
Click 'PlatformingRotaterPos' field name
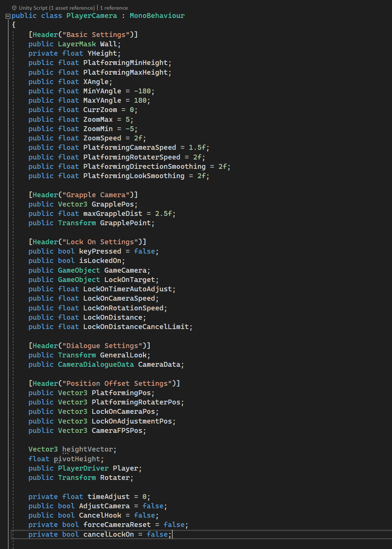pos(136,402)
